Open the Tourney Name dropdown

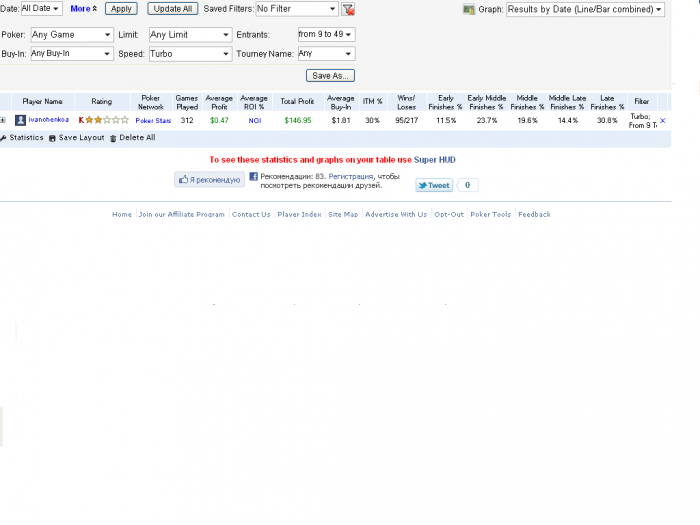(326, 54)
